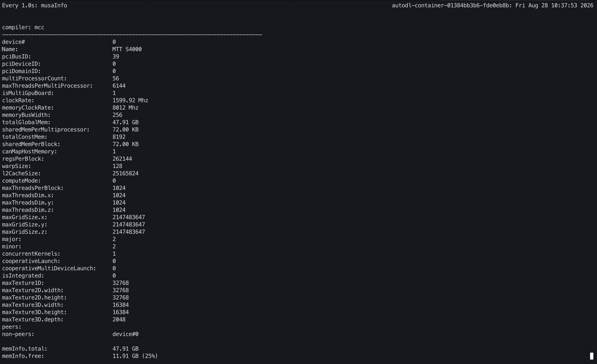Click the memInfo.free value 11.91 GB
Viewport: 597px width, 364px height.
(125, 356)
